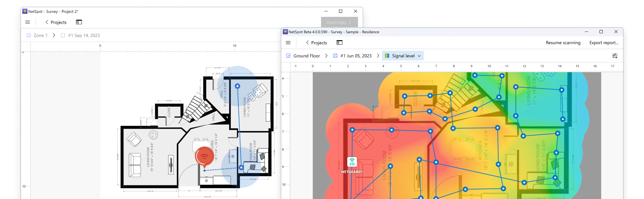Click Export report...
The image size is (644, 199).
pos(604,43)
